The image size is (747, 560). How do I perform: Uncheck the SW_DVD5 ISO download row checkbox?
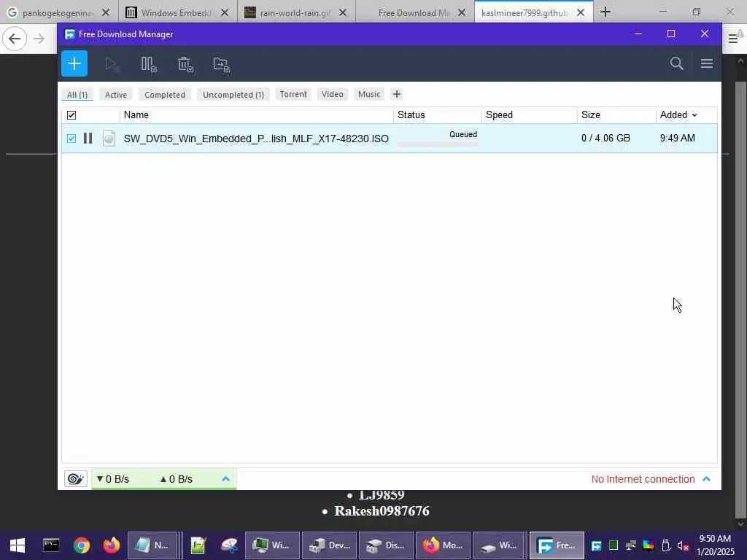point(71,138)
